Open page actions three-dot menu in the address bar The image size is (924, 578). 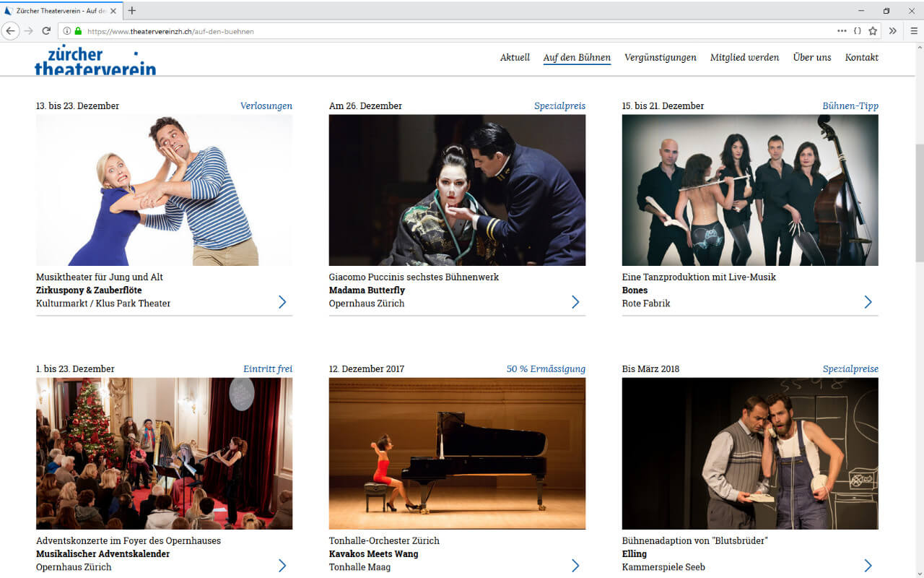(x=842, y=31)
